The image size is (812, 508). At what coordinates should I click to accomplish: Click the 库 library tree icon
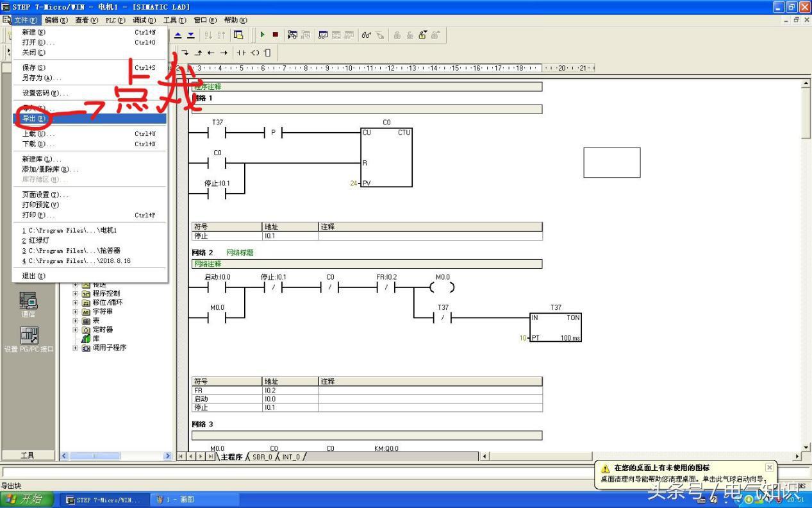pos(86,339)
